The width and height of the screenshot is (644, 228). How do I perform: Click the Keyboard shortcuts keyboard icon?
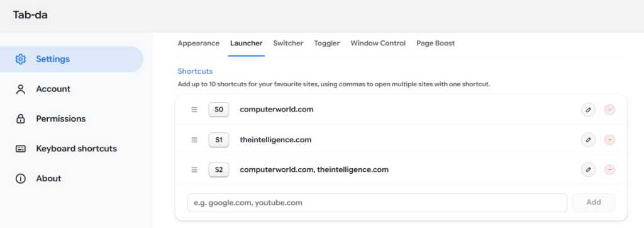click(x=21, y=149)
